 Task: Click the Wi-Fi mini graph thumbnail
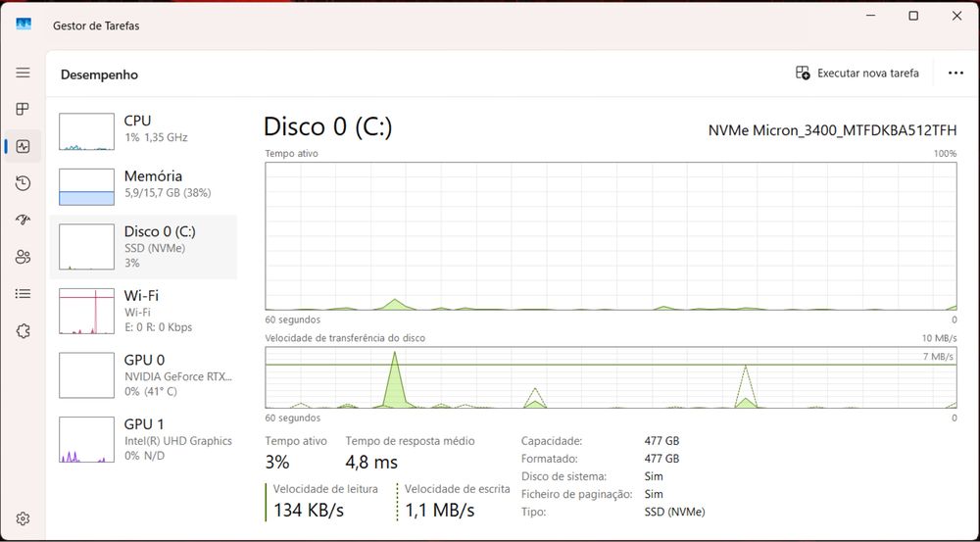(87, 311)
